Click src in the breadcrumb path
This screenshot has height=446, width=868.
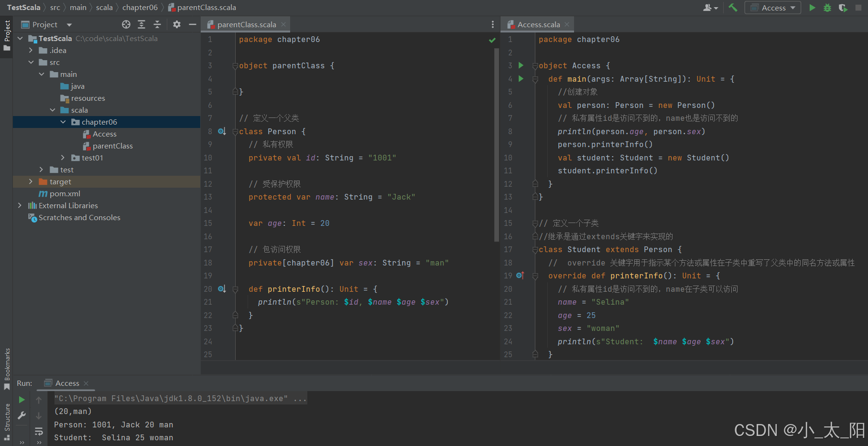click(55, 8)
